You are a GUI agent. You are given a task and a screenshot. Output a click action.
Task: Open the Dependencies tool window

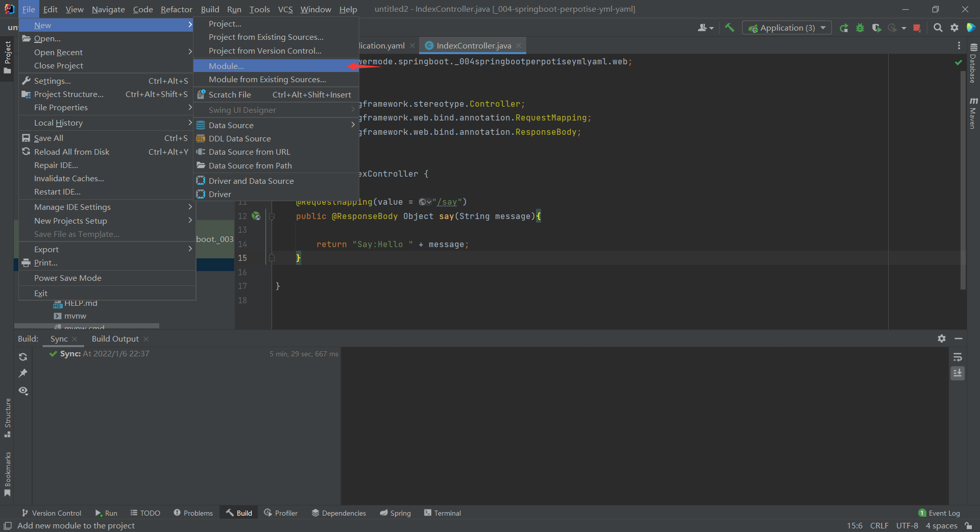coord(339,513)
